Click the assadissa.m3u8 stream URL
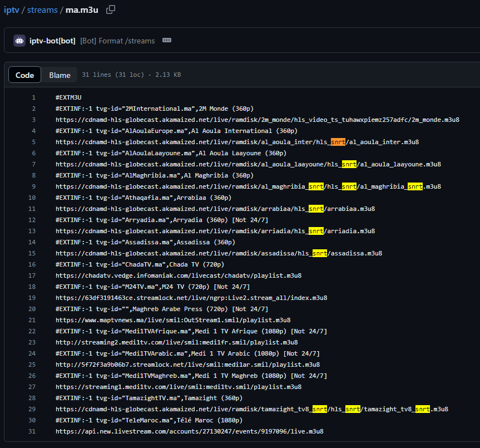Image resolution: width=480 pixels, height=448 pixels. click(x=219, y=253)
